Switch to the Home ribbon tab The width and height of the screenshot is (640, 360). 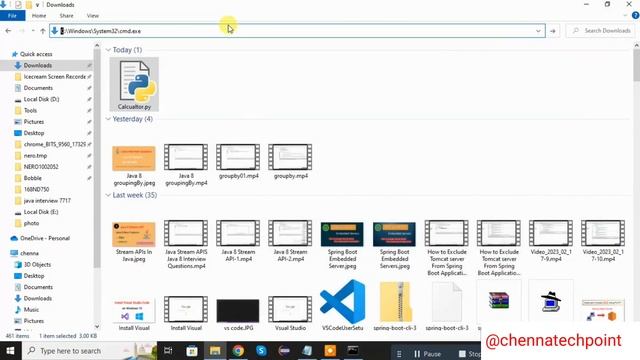pyautogui.click(x=39, y=16)
